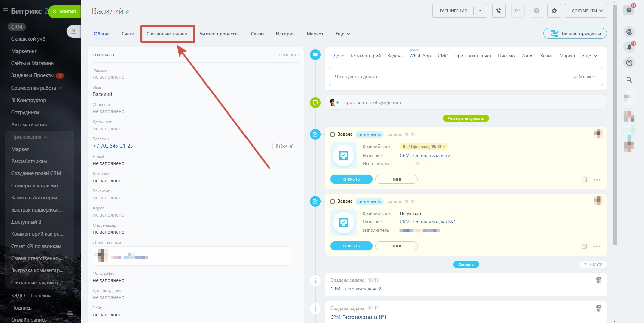Screen dimensions: 644x323
Task: Open the Связанные задачи tab
Action: point(167,34)
